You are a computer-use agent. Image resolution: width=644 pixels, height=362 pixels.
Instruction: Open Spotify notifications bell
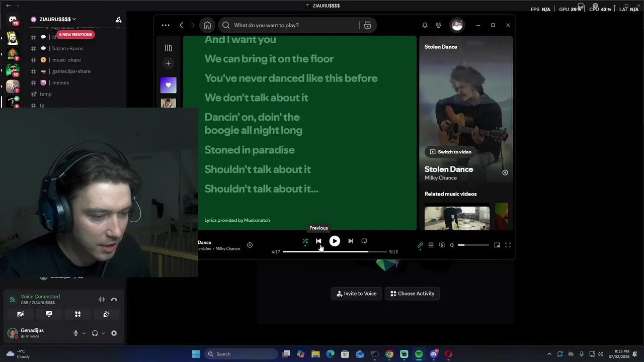click(425, 25)
